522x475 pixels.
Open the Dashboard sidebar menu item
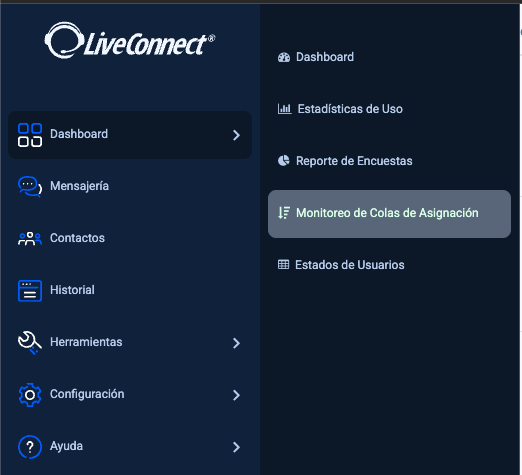click(130, 135)
